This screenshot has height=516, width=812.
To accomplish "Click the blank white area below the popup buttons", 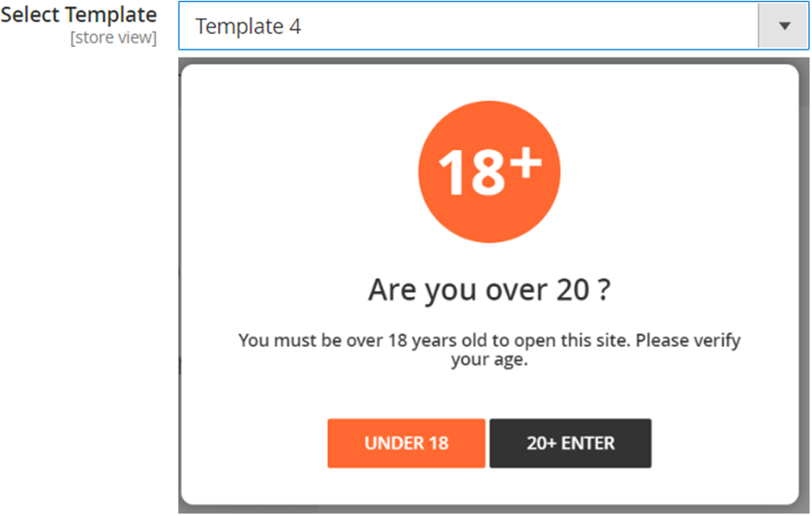I will [489, 486].
